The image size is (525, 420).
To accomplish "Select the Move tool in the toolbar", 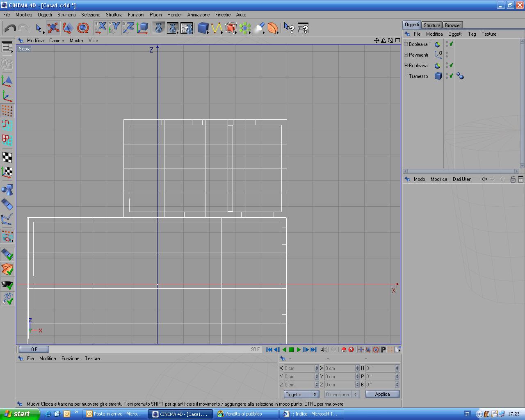I will tap(53, 28).
